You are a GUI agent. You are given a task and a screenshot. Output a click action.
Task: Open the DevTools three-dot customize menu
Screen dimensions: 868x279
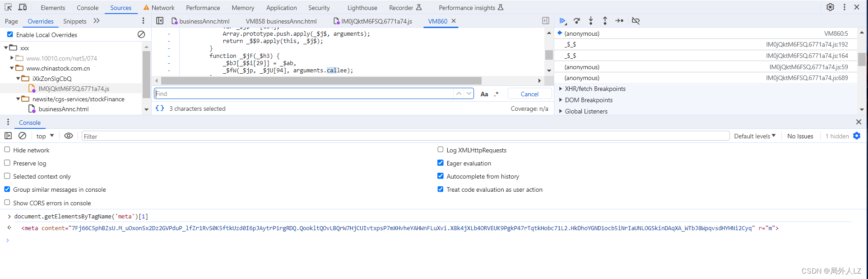(844, 7)
